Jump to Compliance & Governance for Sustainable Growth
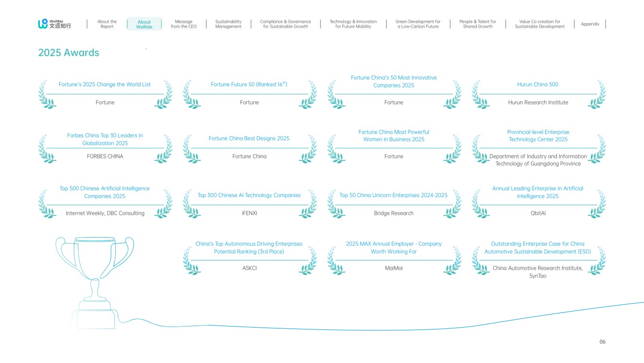This screenshot has width=644, height=363. [x=286, y=24]
